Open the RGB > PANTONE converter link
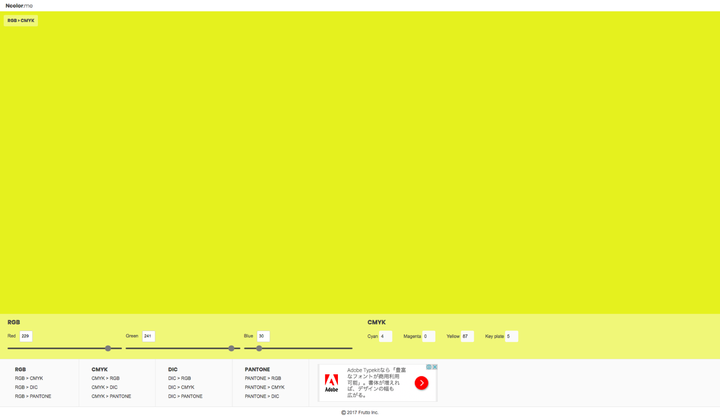 [x=33, y=396]
